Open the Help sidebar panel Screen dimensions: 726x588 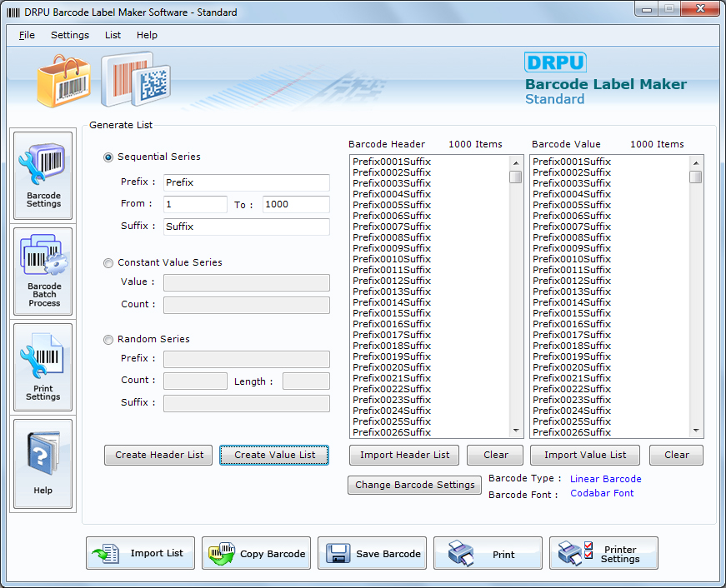[x=43, y=464]
